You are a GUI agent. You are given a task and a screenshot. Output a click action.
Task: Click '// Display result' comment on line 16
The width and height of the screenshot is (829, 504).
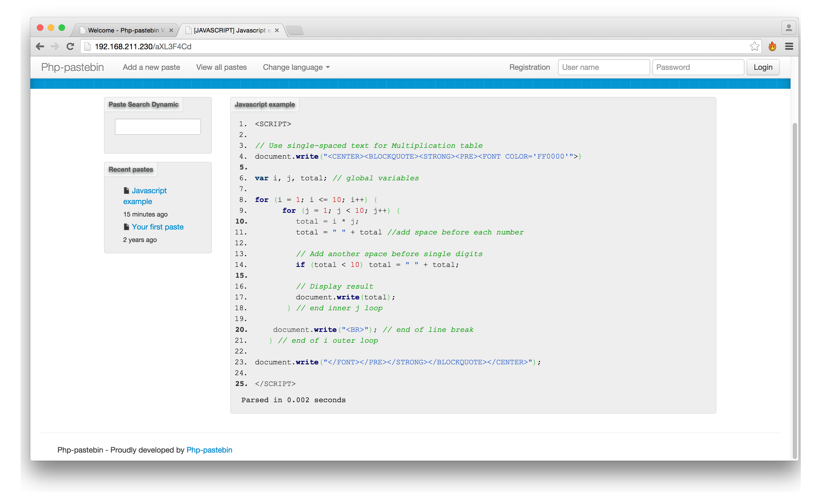tap(335, 286)
